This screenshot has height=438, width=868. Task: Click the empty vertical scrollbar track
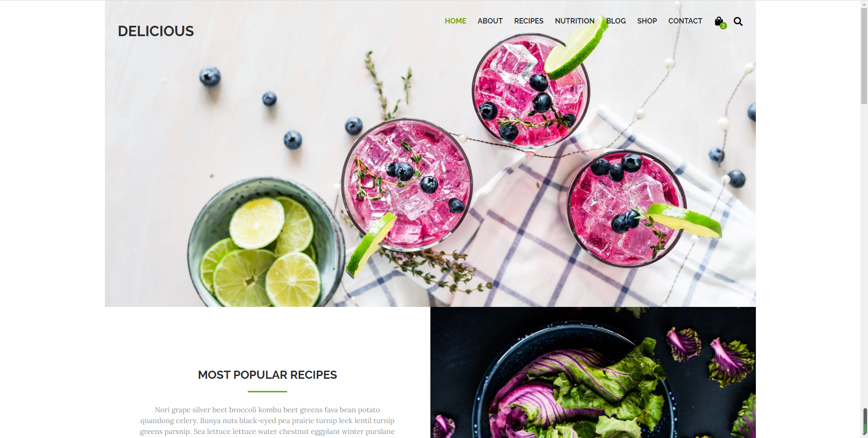[864, 253]
